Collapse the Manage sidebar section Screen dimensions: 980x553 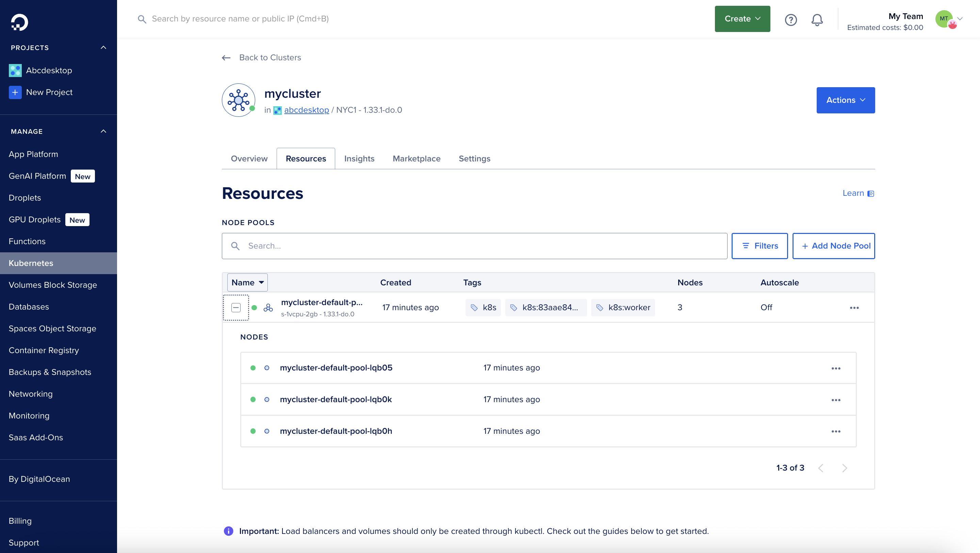(x=103, y=131)
